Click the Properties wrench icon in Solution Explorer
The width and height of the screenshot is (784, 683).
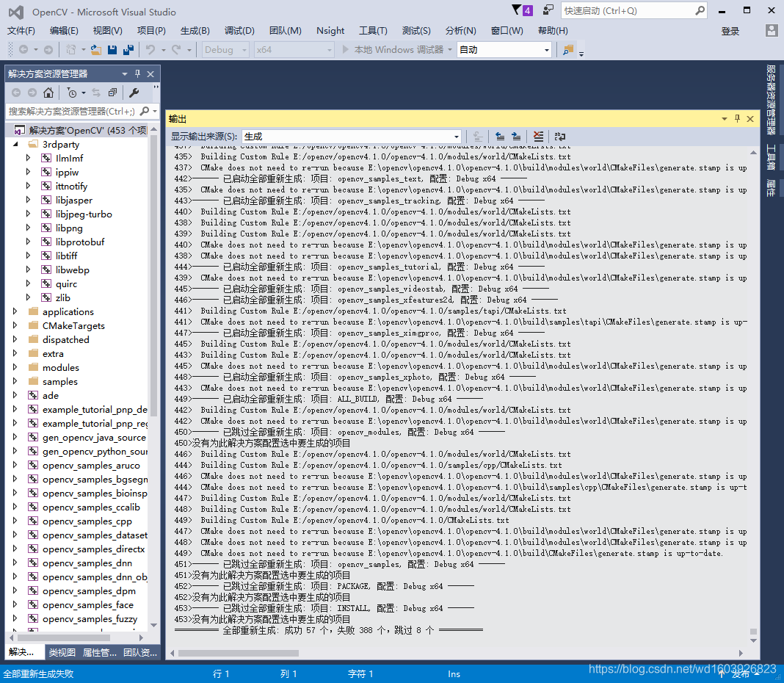pos(134,93)
